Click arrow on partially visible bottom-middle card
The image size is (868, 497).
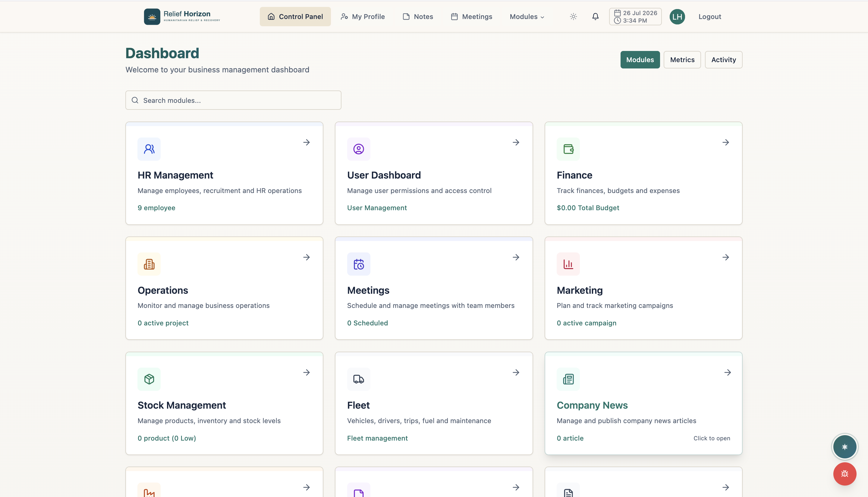[x=516, y=487]
